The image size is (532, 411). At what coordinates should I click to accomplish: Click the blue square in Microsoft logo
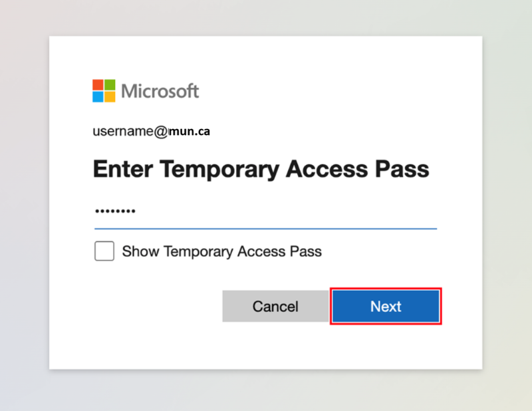[98, 96]
